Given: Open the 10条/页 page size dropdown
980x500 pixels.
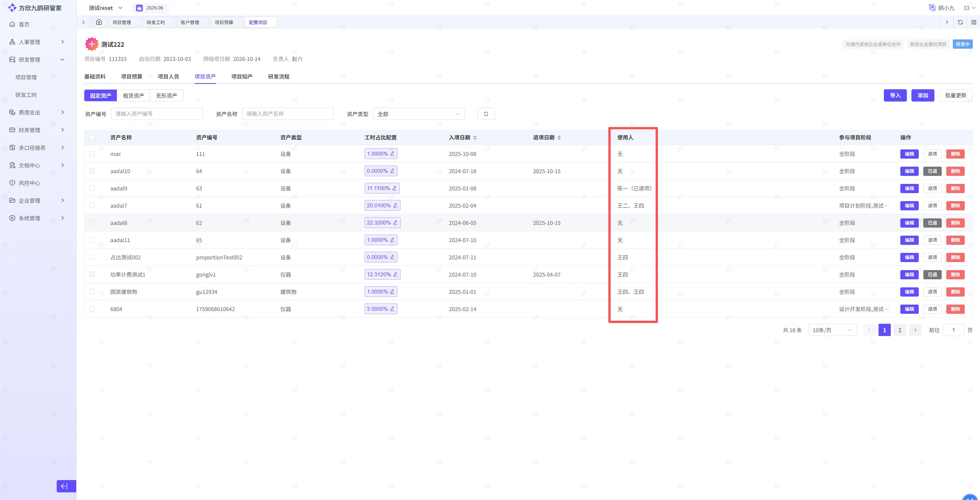Looking at the screenshot, I should point(832,330).
